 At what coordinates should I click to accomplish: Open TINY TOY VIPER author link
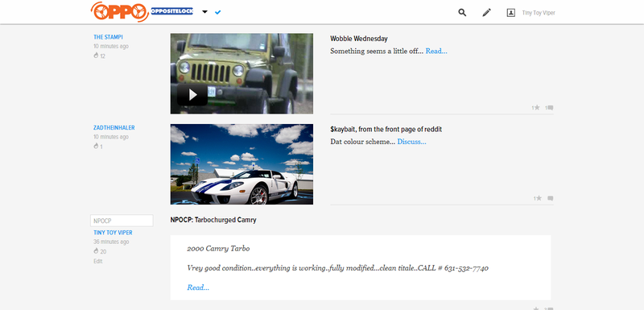pyautogui.click(x=113, y=233)
